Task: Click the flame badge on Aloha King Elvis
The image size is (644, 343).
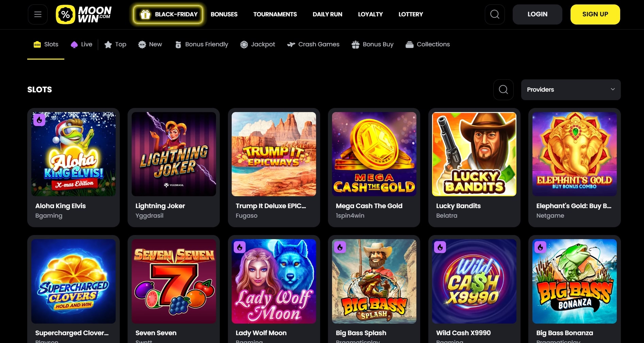Action: pyautogui.click(x=39, y=120)
